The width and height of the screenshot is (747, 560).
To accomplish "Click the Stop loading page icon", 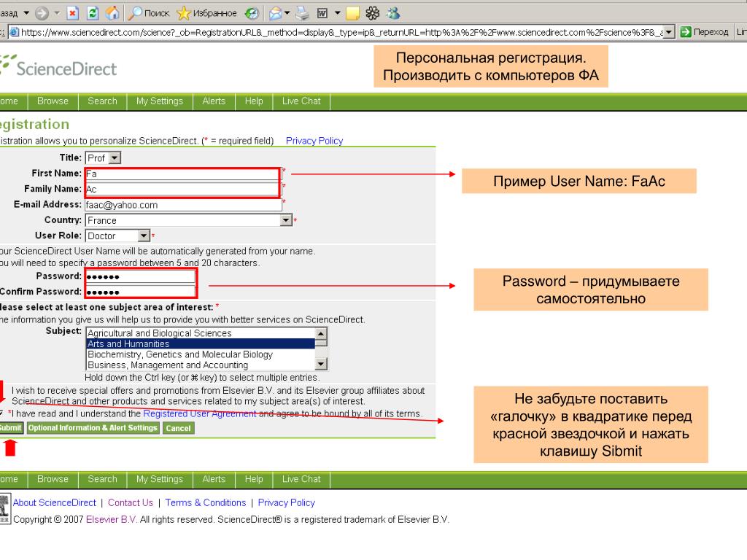I will 72,13.
